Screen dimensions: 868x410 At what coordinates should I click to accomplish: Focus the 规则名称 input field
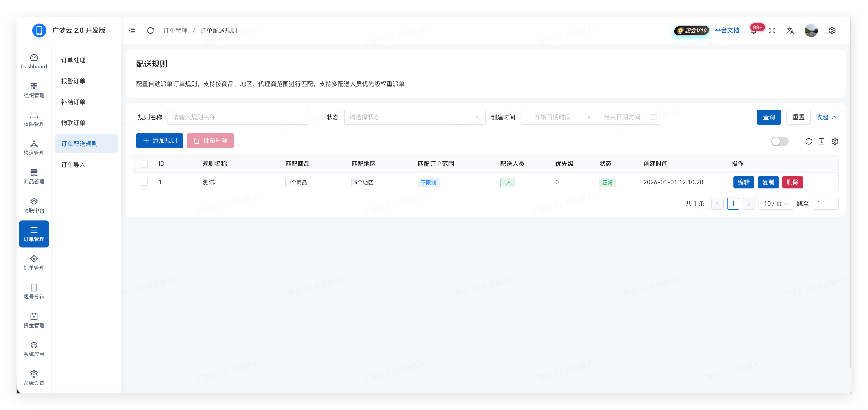[238, 117]
